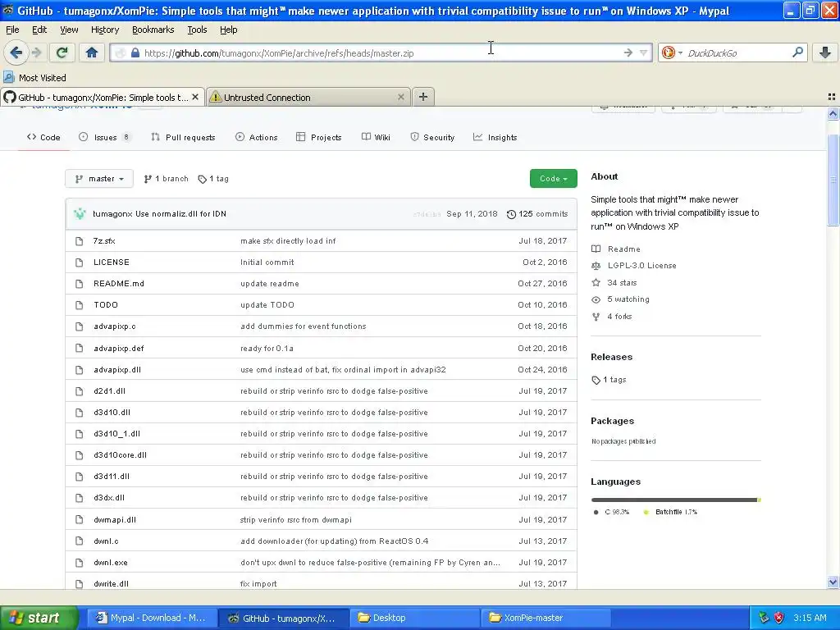The height and width of the screenshot is (630, 840).
Task: Close the Untrusted Connection tab
Action: coord(400,97)
